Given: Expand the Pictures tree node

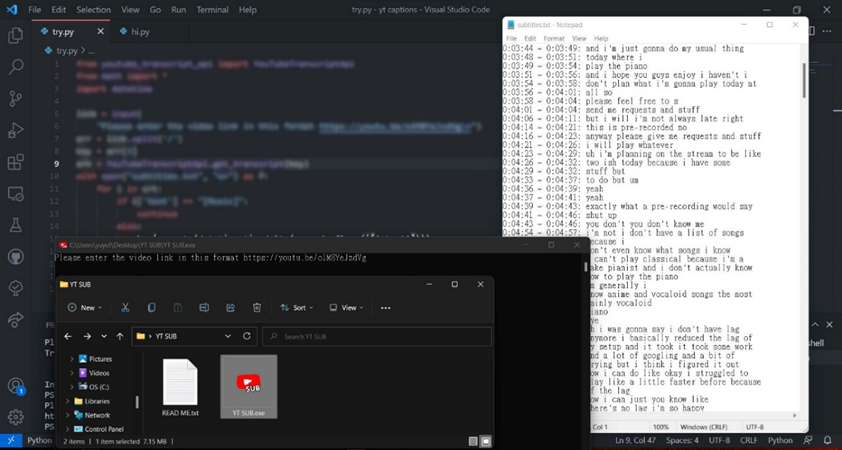Looking at the screenshot, I should [72, 359].
